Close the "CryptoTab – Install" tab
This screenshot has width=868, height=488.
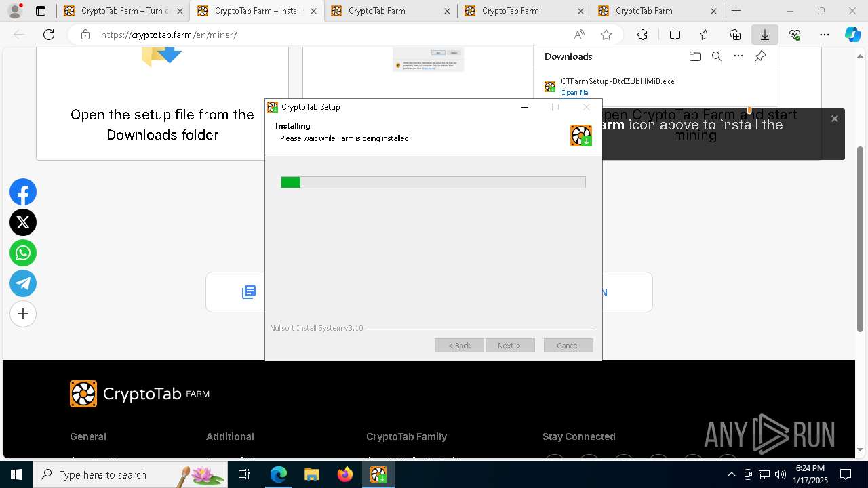[313, 11]
